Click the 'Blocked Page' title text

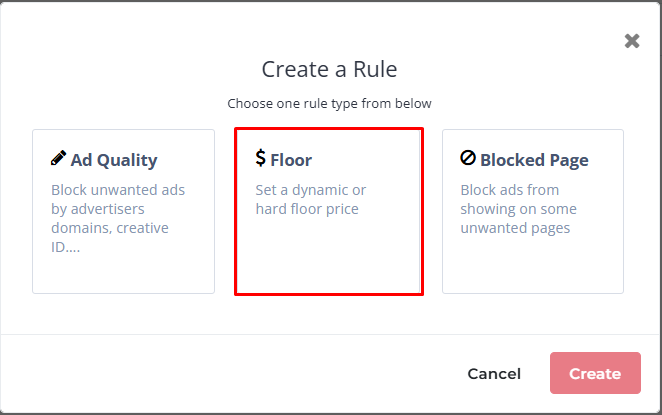coord(534,160)
